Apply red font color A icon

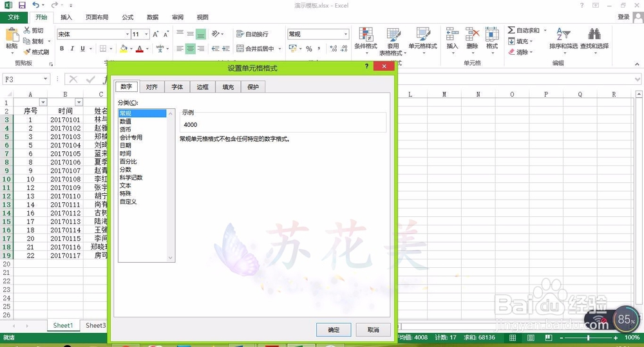(x=140, y=48)
